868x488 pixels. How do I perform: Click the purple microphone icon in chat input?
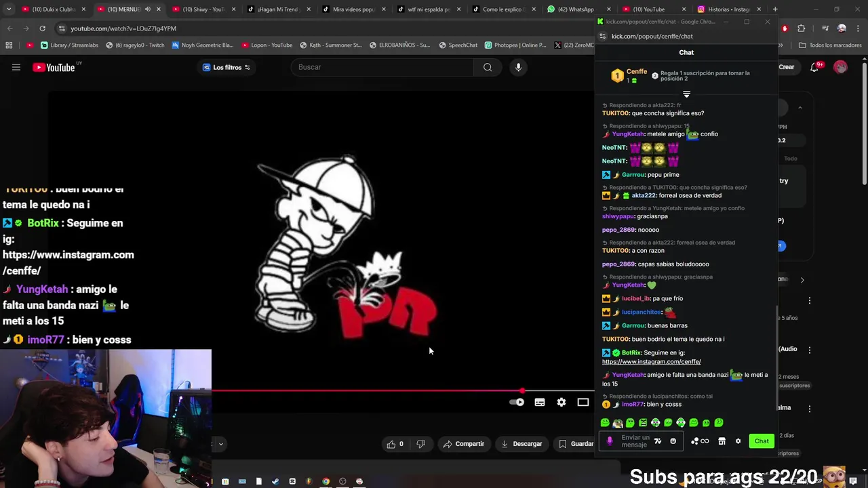pyautogui.click(x=609, y=441)
